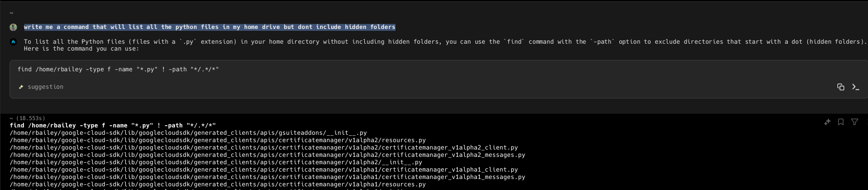This screenshot has width=868, height=190.
Task: Click the 'suggestion' label under the command
Action: tap(46, 87)
